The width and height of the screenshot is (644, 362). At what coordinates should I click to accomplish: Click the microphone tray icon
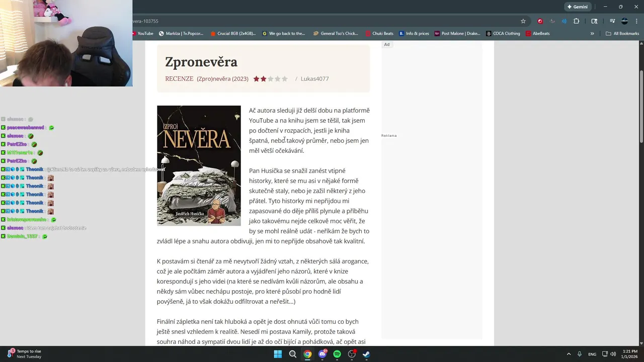580,354
